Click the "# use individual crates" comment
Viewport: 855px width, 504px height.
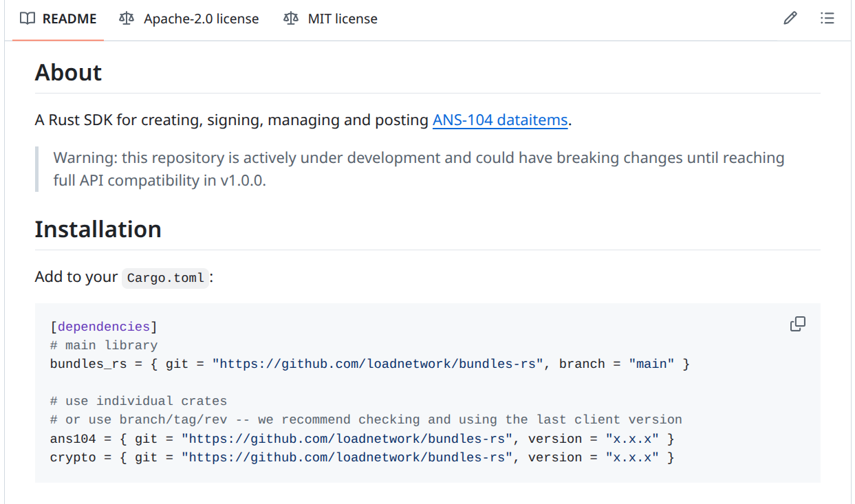138,401
